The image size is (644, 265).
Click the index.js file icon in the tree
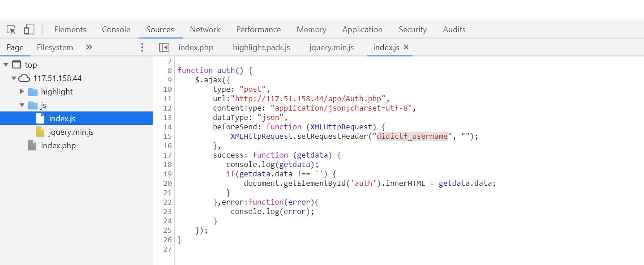tap(40, 119)
